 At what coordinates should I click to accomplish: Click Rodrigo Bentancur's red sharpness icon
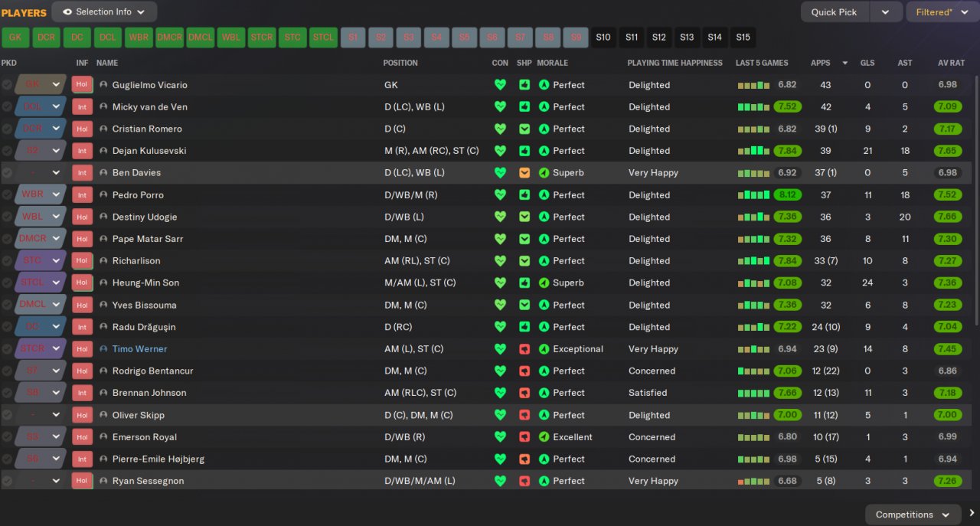tap(524, 371)
